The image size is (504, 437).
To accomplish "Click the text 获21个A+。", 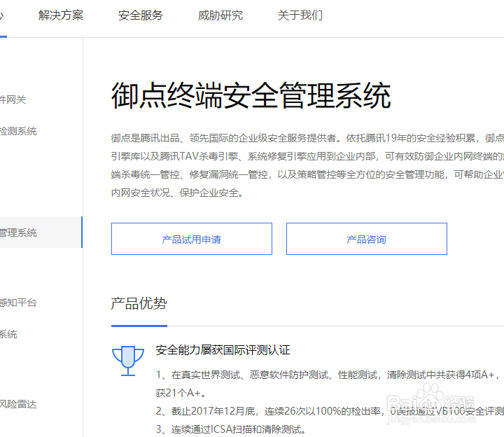I will pyautogui.click(x=181, y=393).
